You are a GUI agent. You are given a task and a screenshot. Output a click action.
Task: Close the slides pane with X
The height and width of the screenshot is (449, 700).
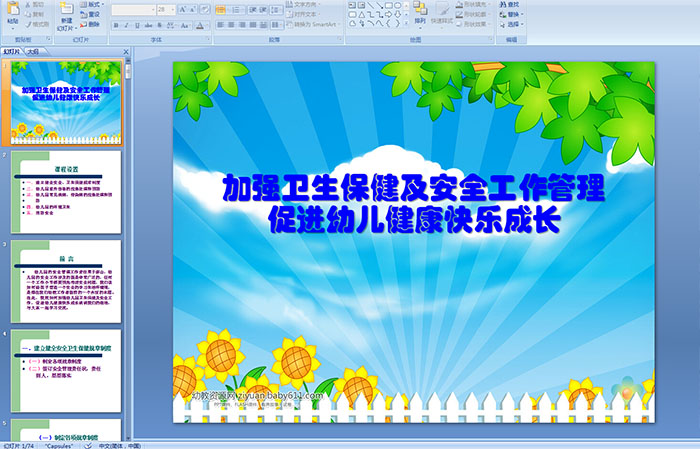pos(126,52)
